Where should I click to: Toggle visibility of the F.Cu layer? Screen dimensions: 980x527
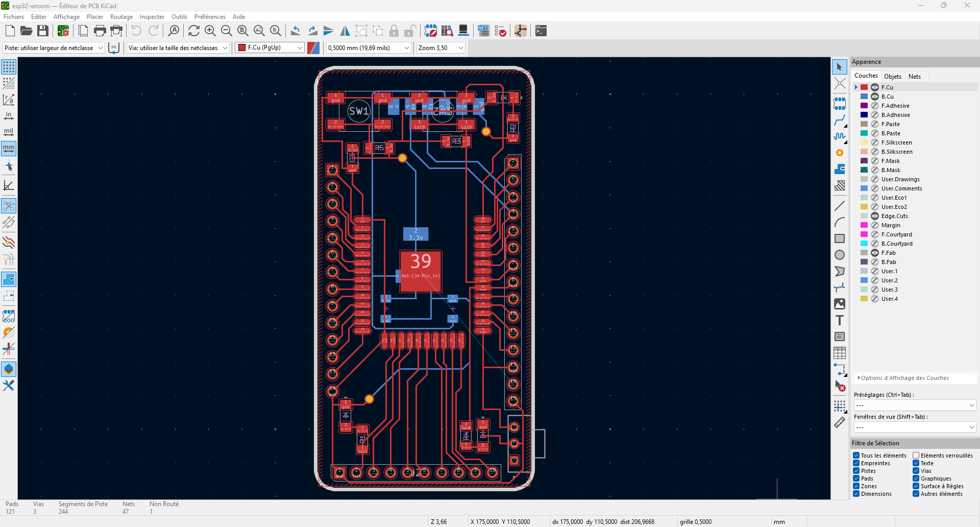[x=875, y=87]
